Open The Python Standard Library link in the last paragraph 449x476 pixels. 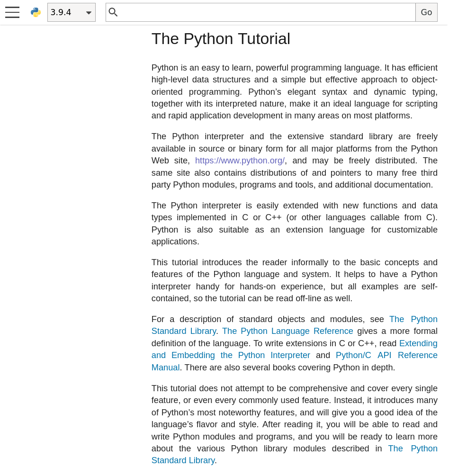click(x=183, y=460)
